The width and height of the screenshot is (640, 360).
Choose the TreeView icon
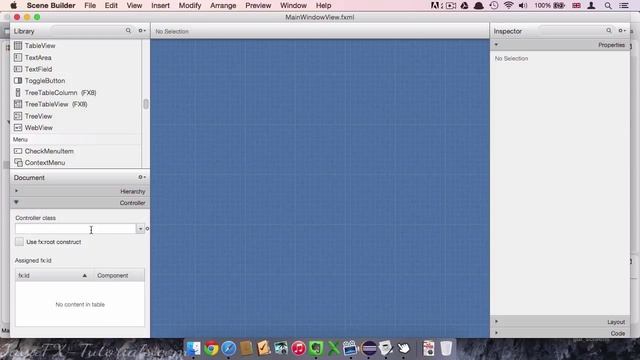click(18, 116)
